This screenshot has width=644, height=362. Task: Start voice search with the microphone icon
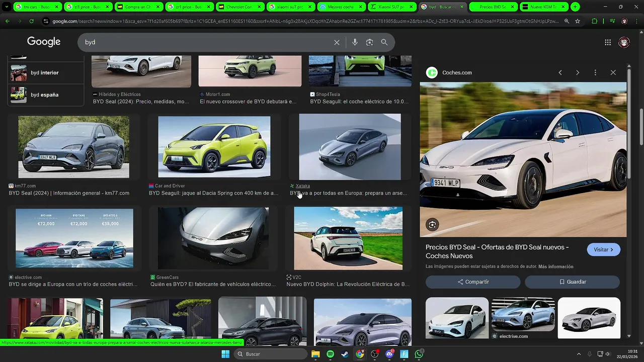click(x=355, y=42)
